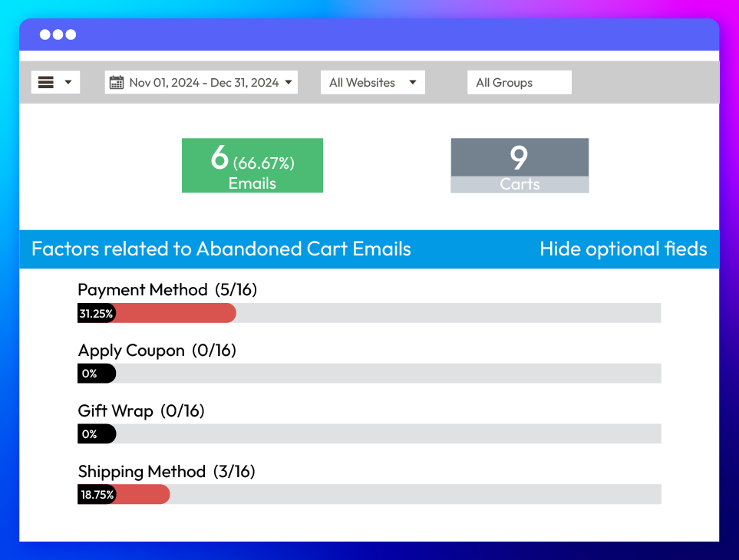Viewport: 739px width, 560px height.
Task: Open the date range dropdown arrow
Action: (289, 82)
